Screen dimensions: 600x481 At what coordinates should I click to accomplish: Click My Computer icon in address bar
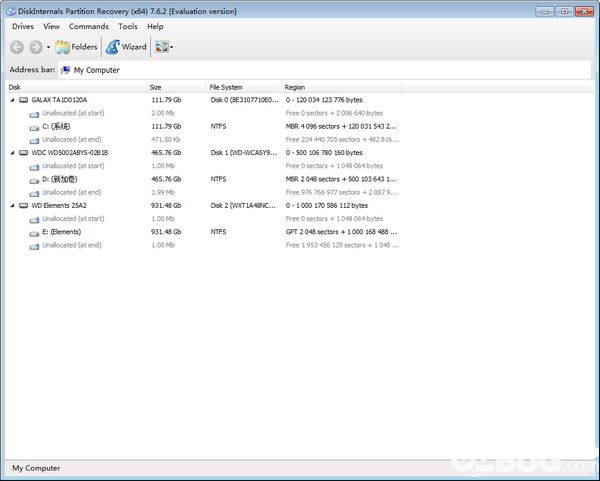click(x=66, y=70)
